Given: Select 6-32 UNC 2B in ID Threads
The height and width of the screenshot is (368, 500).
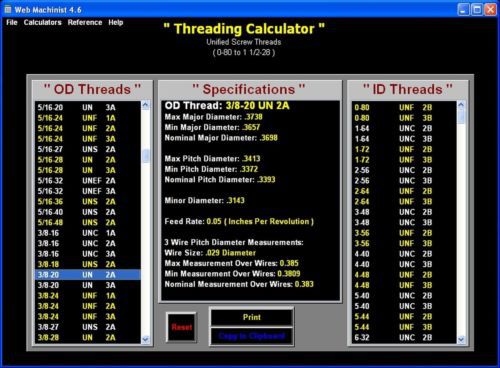Looking at the screenshot, I should pyautogui.click(x=404, y=338).
